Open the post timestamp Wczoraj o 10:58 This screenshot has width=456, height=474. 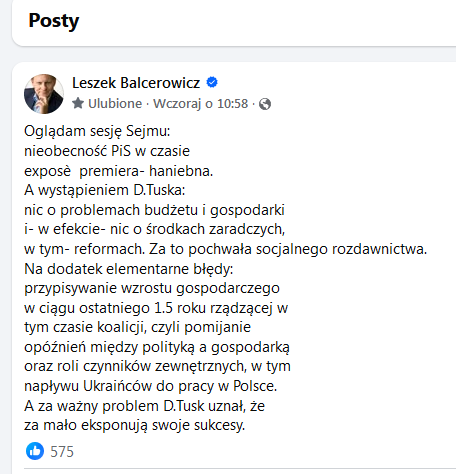(x=200, y=104)
